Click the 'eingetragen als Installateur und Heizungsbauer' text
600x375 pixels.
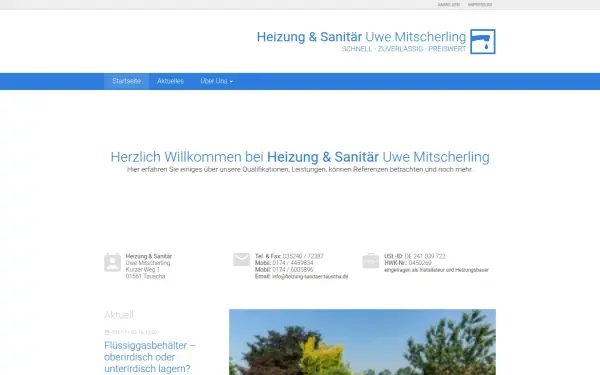tap(437, 270)
